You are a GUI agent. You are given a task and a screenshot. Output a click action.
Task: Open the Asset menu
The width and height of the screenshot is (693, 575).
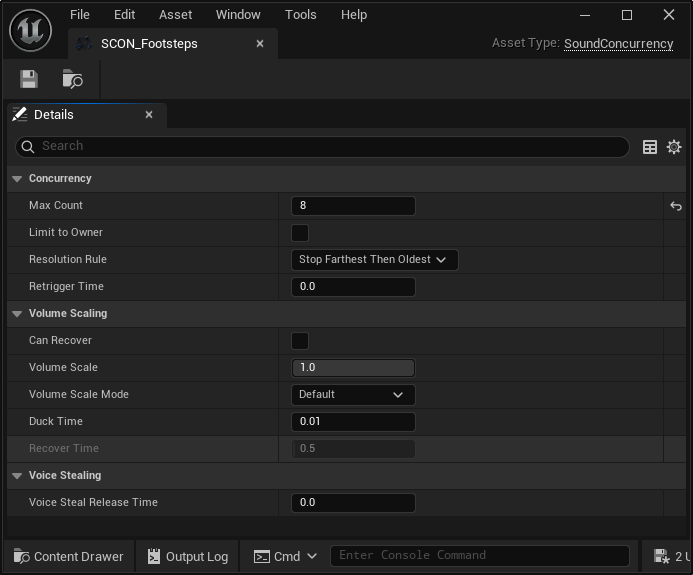[175, 15]
